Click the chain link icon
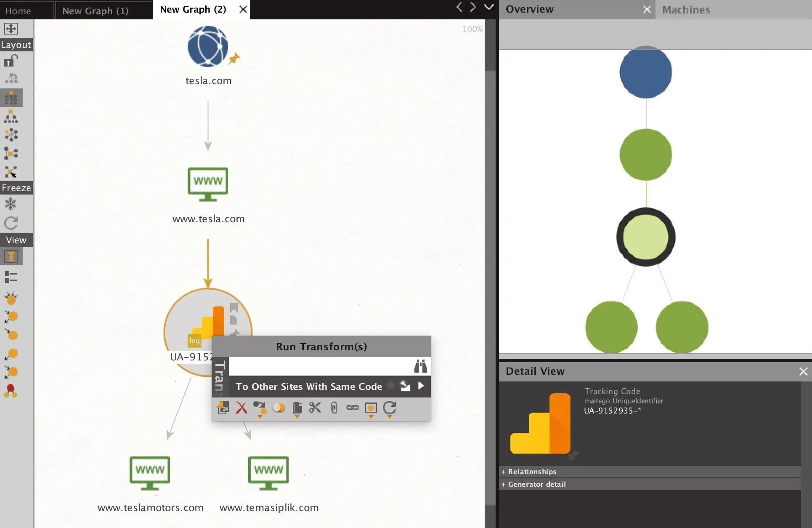Viewport: 812px width, 528px height. pos(352,408)
